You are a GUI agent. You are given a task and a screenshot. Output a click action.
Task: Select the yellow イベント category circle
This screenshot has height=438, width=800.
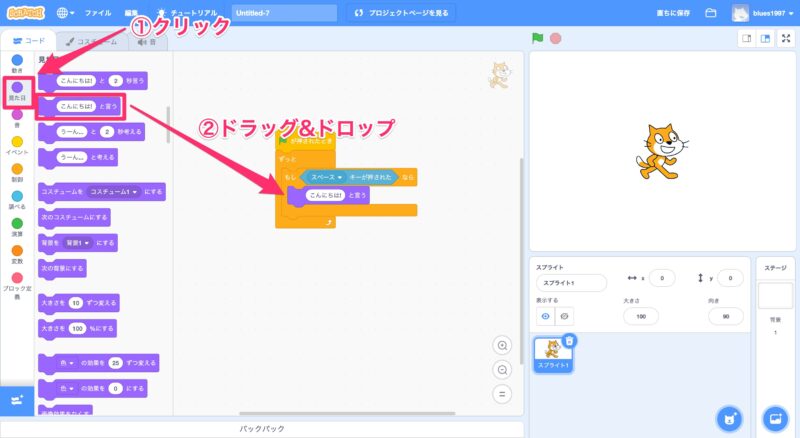click(x=17, y=141)
